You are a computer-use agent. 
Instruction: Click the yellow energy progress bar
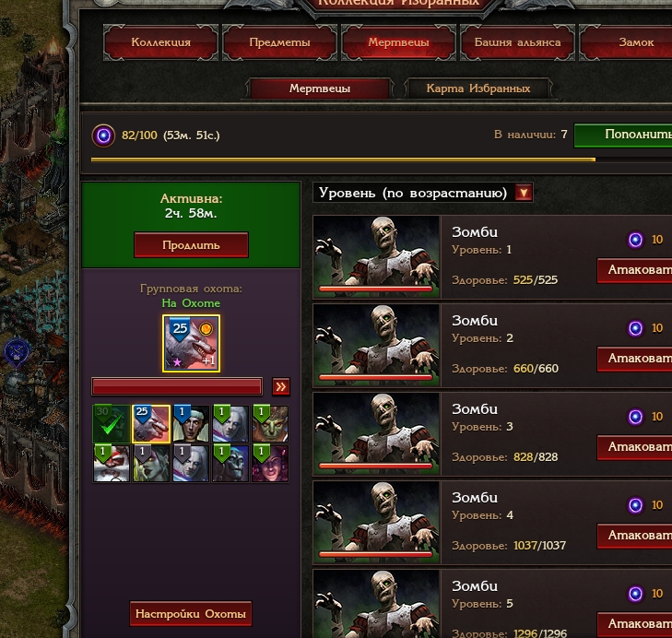coord(382,159)
